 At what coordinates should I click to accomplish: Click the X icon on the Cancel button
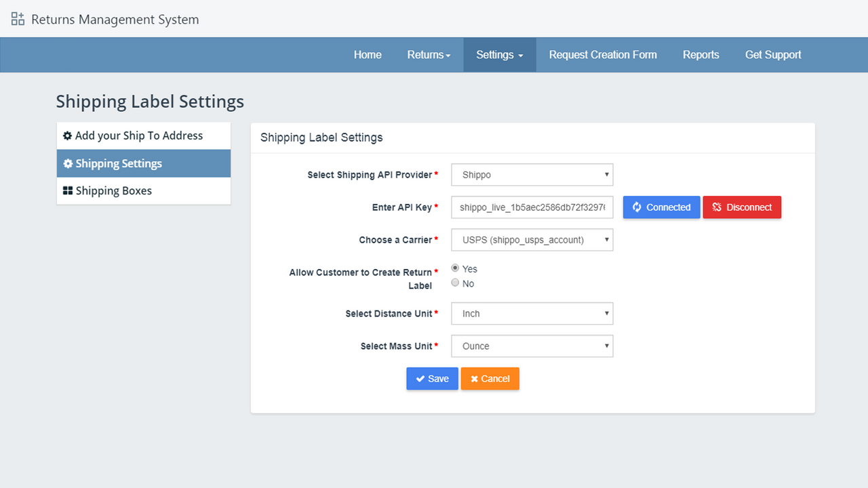[475, 378]
